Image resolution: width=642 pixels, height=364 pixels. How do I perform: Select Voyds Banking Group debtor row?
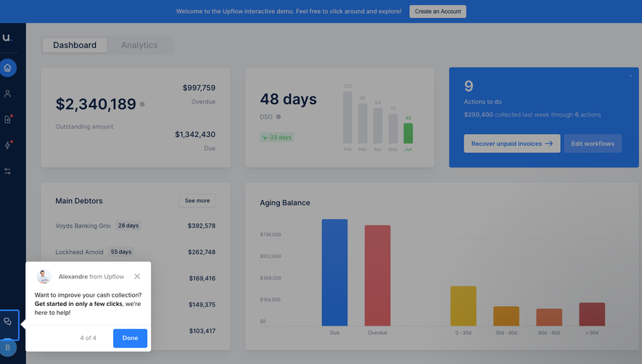coord(136,226)
